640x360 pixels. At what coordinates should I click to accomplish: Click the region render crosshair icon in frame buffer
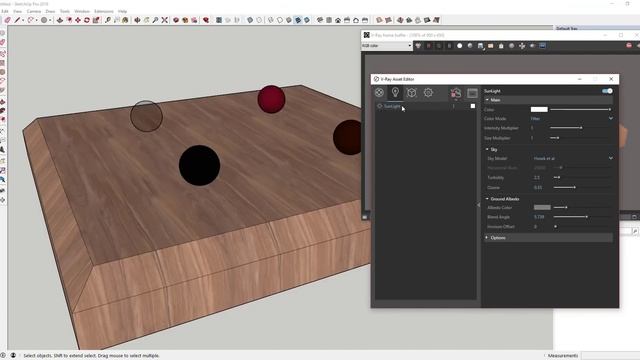522,46
